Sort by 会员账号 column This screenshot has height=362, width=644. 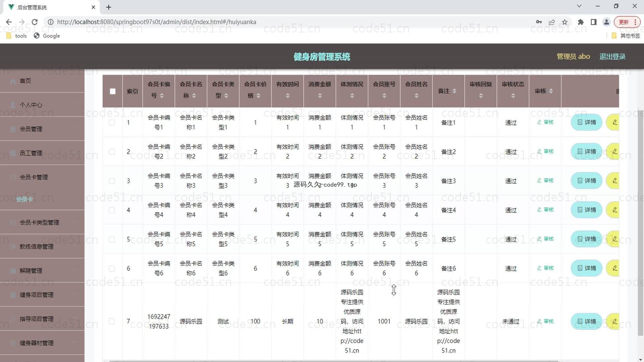pos(384,96)
